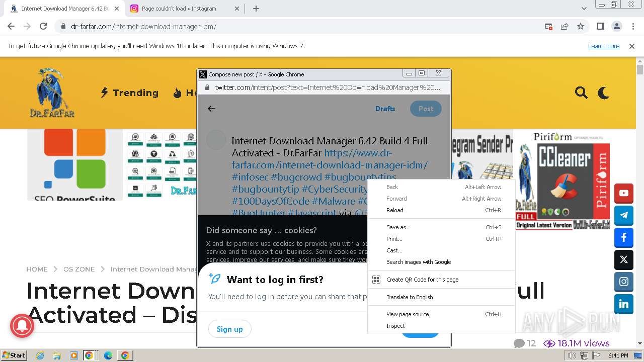The height and width of the screenshot is (362, 644).
Task: Open the SEO PowerSuite thumbnail
Action: (x=75, y=165)
